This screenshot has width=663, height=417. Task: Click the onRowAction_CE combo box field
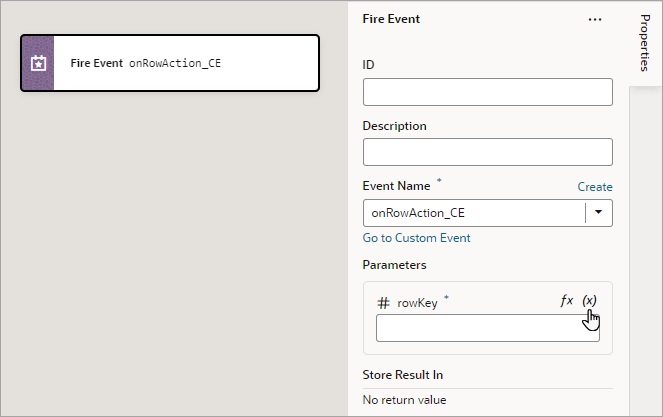(473, 213)
